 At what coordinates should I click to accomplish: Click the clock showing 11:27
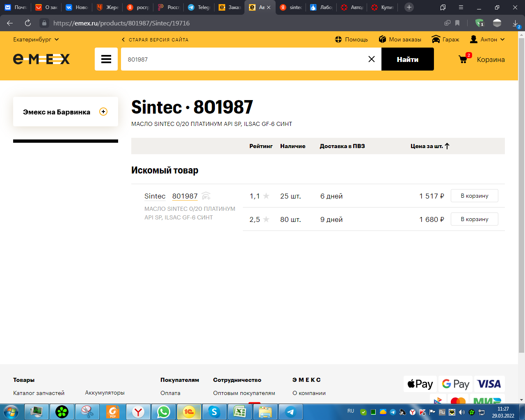tap(503, 409)
